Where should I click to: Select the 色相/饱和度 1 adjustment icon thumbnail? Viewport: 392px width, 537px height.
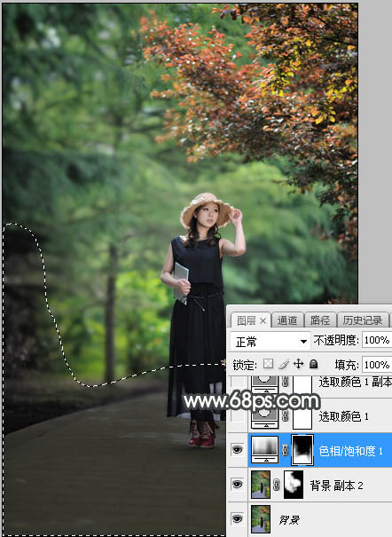(265, 450)
